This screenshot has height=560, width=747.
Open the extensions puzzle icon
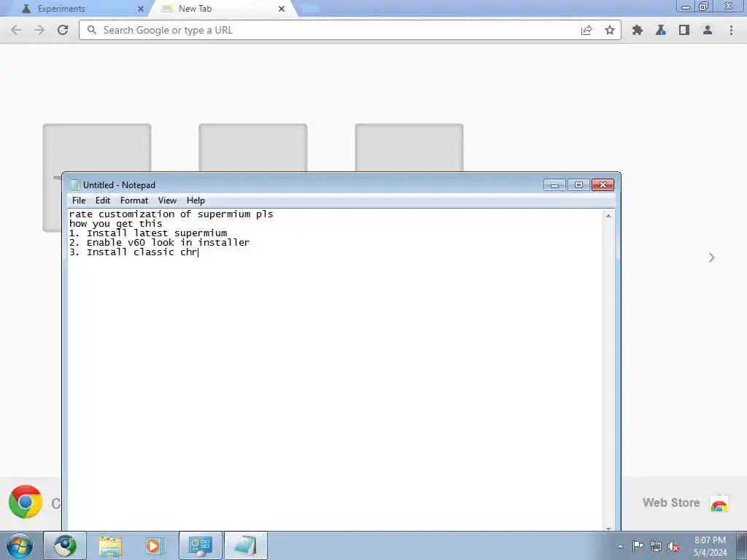[637, 30]
